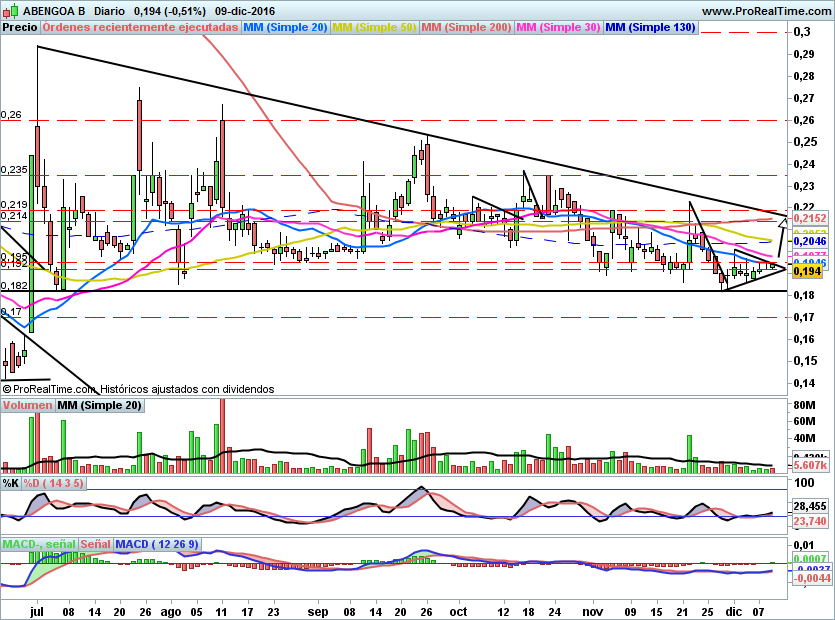Screen dimensions: 835x620
Task: Select the Precio indicator label
Action: [20, 27]
